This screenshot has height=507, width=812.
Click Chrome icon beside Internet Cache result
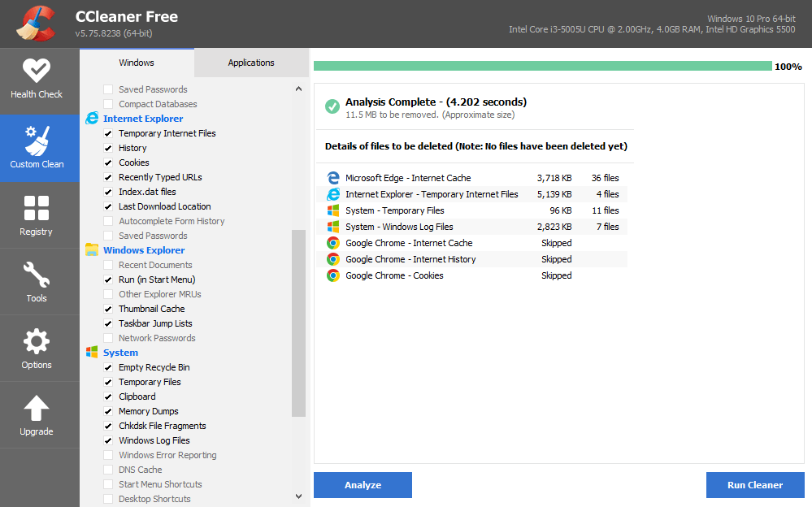pos(333,243)
